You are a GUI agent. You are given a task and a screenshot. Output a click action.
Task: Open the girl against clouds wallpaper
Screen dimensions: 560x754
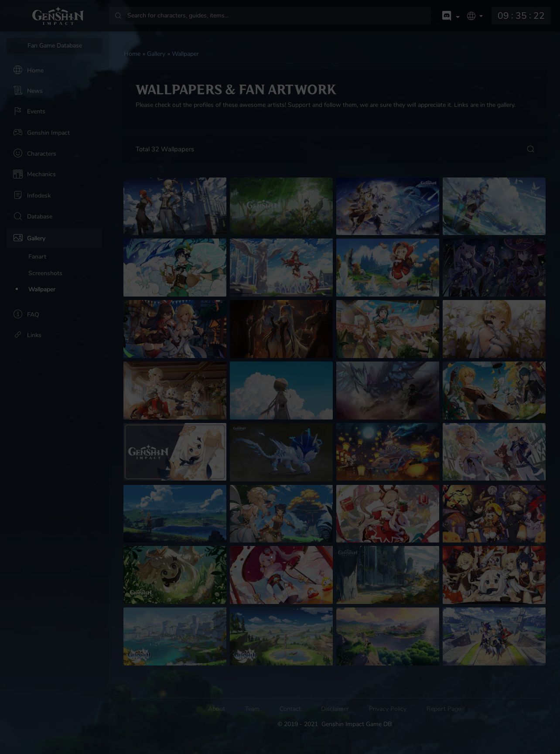pos(281,390)
